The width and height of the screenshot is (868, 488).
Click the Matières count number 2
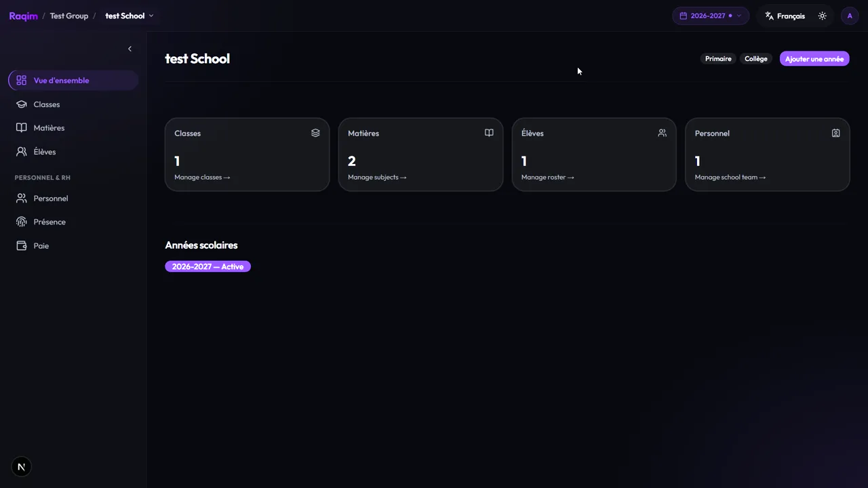352,161
